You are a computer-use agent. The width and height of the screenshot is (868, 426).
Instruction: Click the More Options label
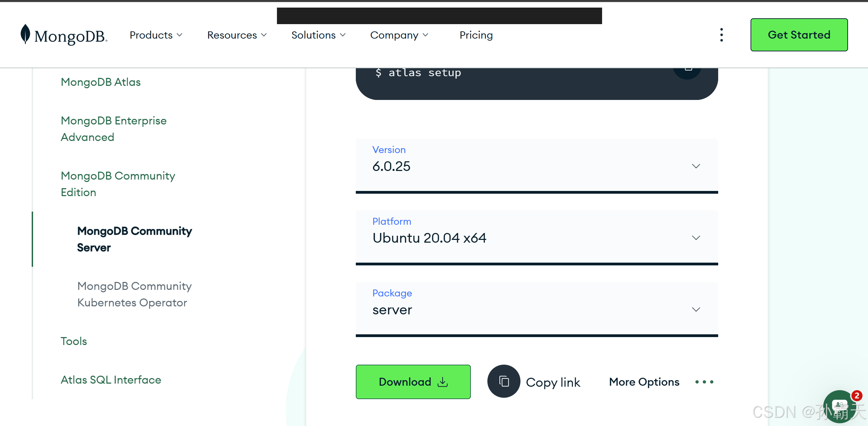click(644, 382)
